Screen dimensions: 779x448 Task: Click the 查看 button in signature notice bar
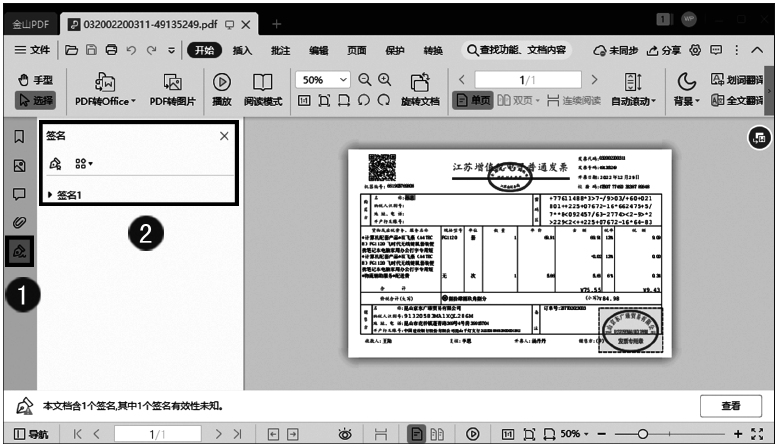[x=731, y=406]
